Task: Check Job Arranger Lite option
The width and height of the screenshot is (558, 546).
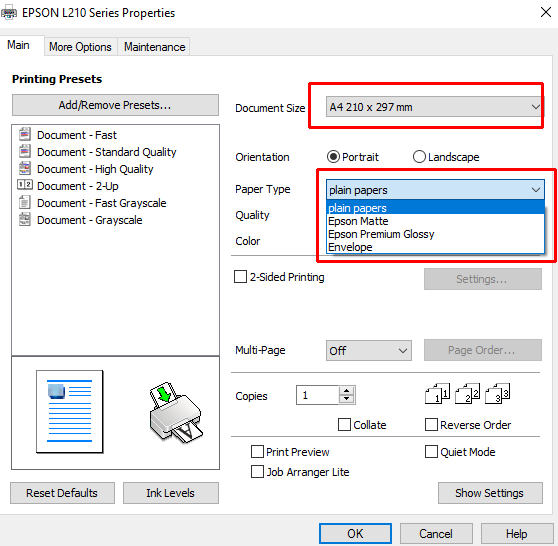Action: click(x=257, y=472)
